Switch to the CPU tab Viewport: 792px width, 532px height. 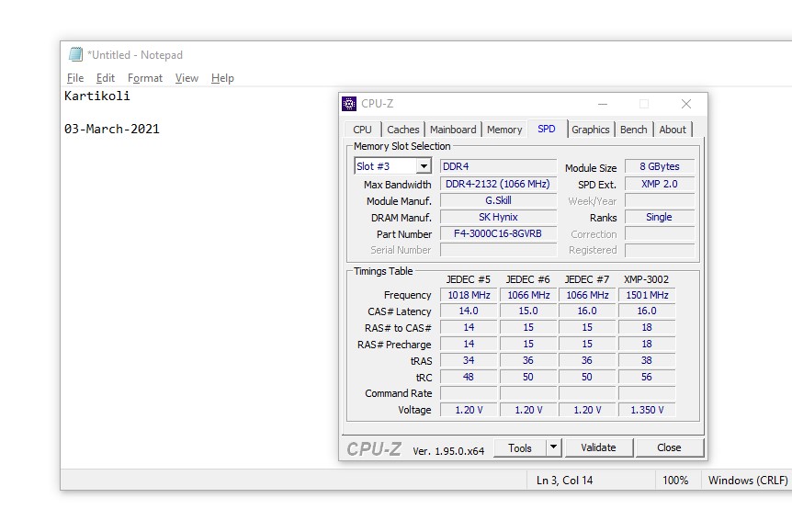tap(362, 130)
